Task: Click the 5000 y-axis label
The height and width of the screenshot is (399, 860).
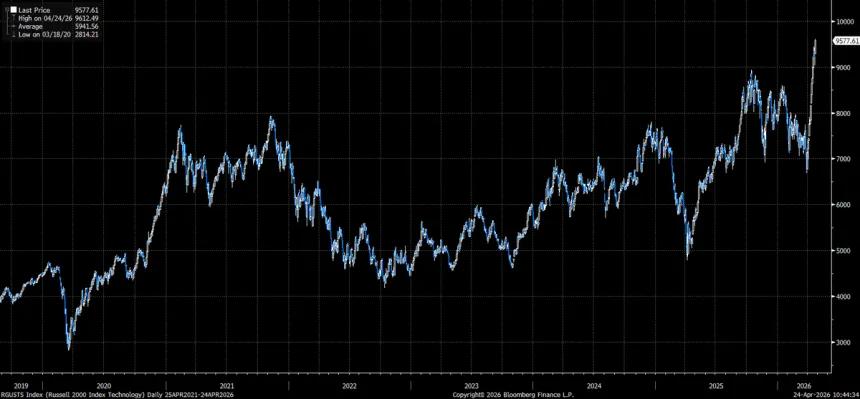Action: [x=842, y=250]
